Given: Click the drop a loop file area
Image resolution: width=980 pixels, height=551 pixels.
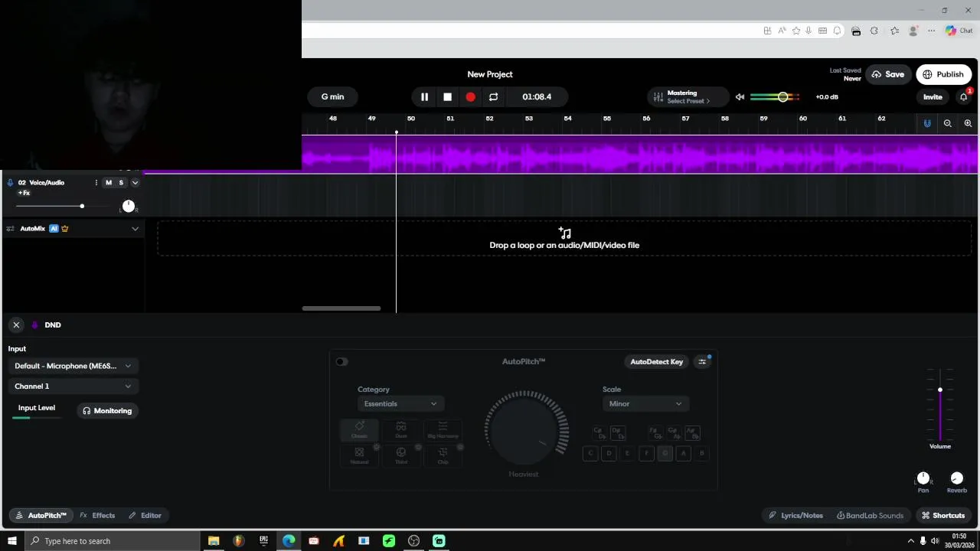Looking at the screenshot, I should [x=564, y=238].
